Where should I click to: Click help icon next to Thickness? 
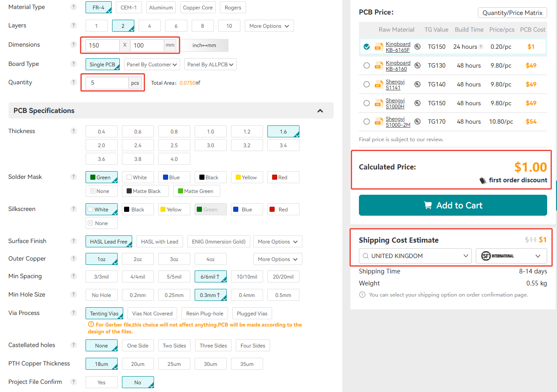coord(74,131)
